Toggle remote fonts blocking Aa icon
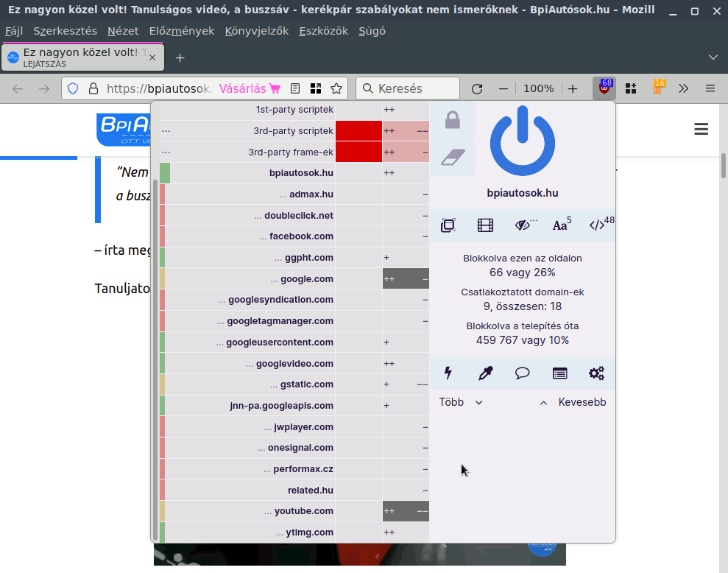The height and width of the screenshot is (573, 728). 561,225
